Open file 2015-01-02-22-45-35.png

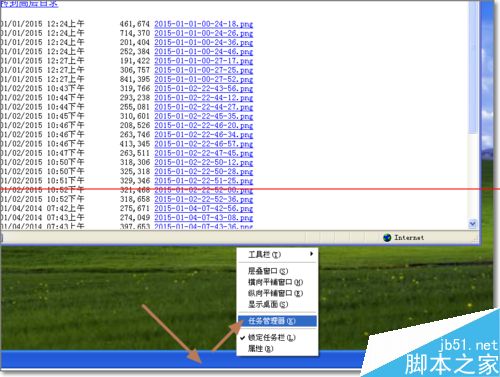[203, 116]
